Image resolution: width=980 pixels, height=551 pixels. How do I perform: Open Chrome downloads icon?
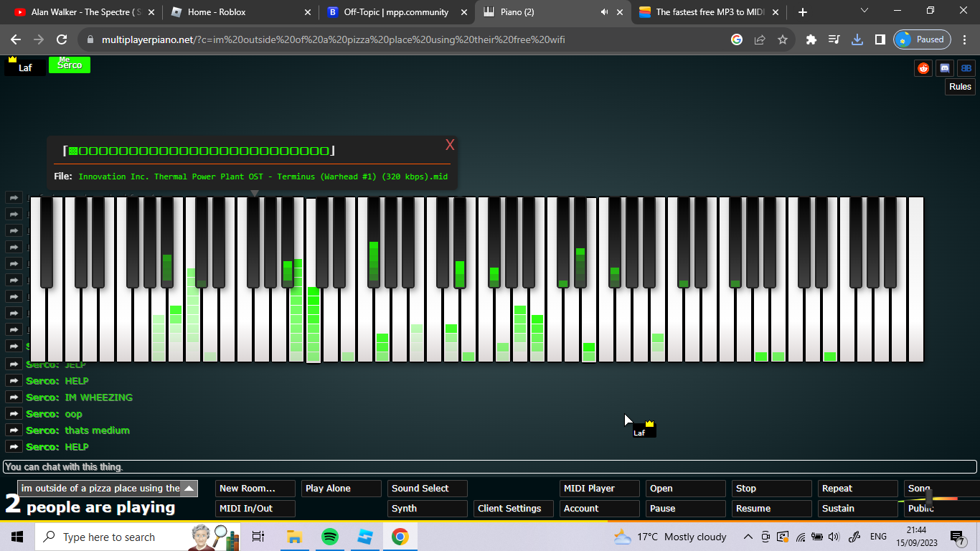pyautogui.click(x=857, y=39)
